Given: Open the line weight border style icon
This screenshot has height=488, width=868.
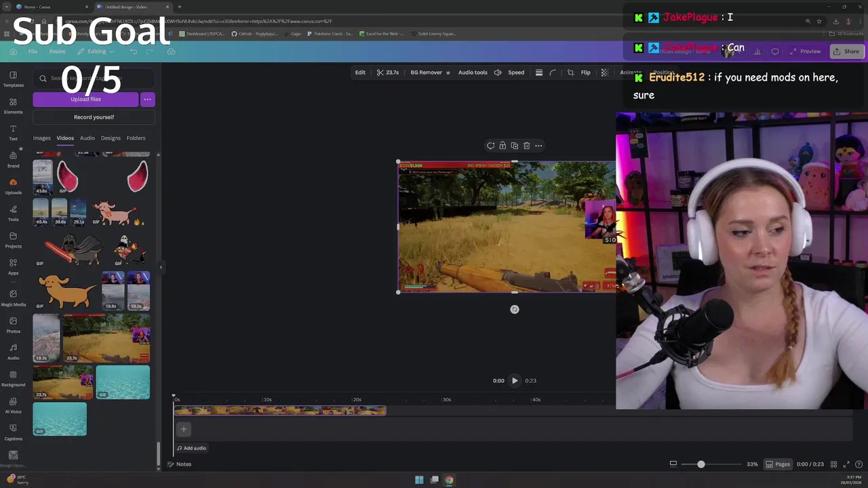Looking at the screenshot, I should pyautogui.click(x=539, y=73).
